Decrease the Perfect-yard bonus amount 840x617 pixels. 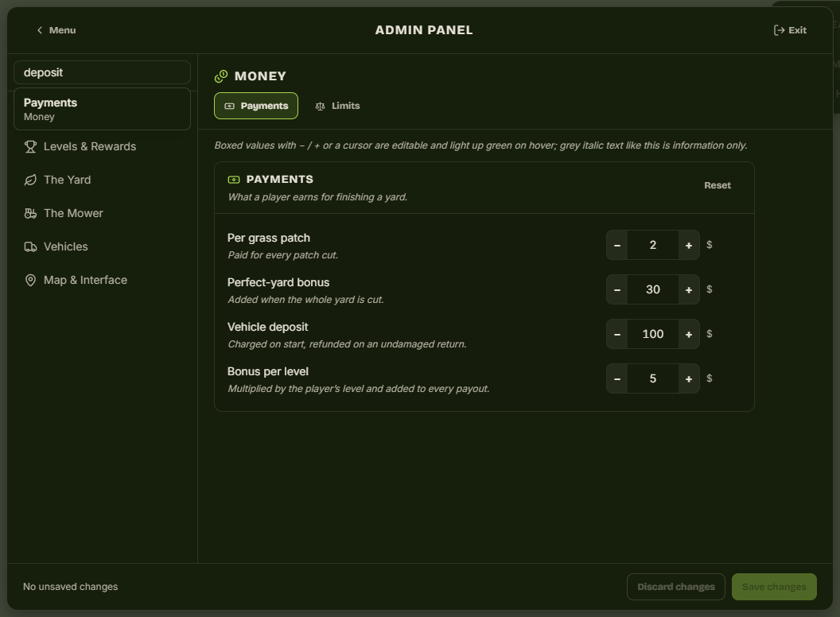tap(617, 289)
